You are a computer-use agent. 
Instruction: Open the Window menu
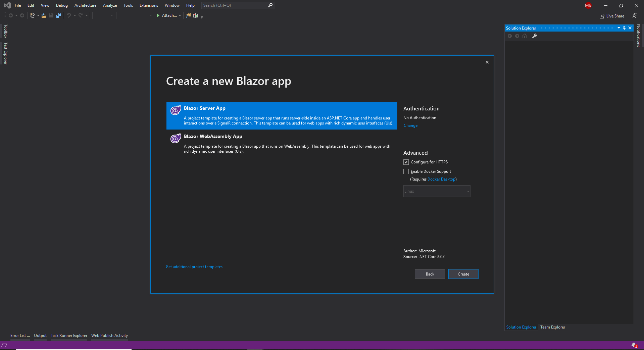(x=172, y=5)
